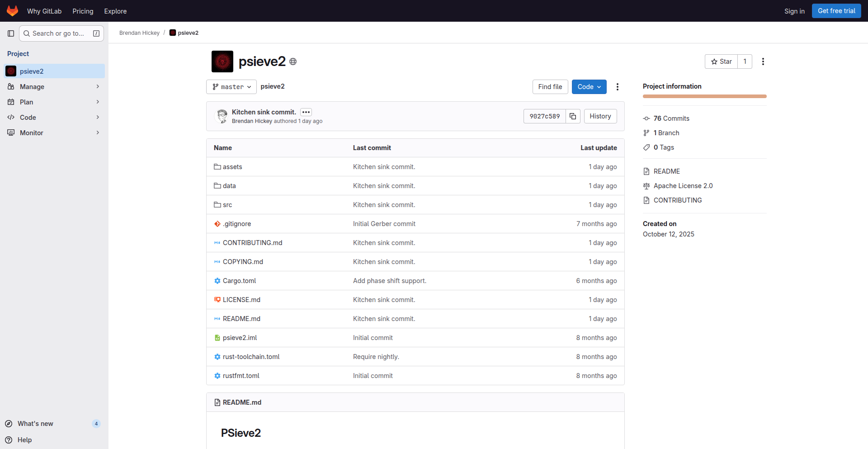The width and height of the screenshot is (868, 449).
Task: Expand the Monitor sidebar section
Action: (54, 133)
